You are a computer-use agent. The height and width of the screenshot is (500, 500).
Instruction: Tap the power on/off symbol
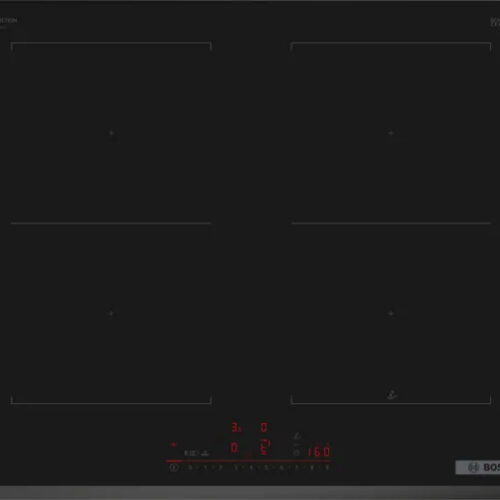click(173, 468)
